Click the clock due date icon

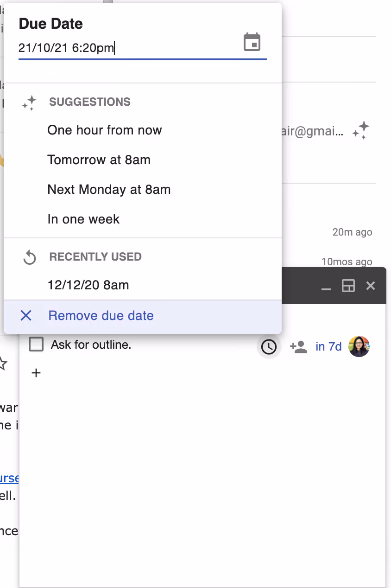(269, 346)
